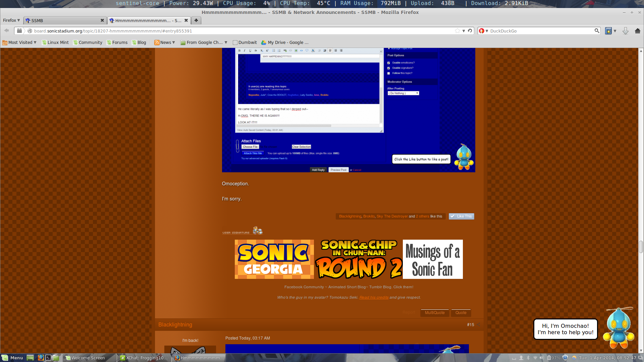Launch the Terminal from the taskbar
Screen dimensions: 644x362
48,358
